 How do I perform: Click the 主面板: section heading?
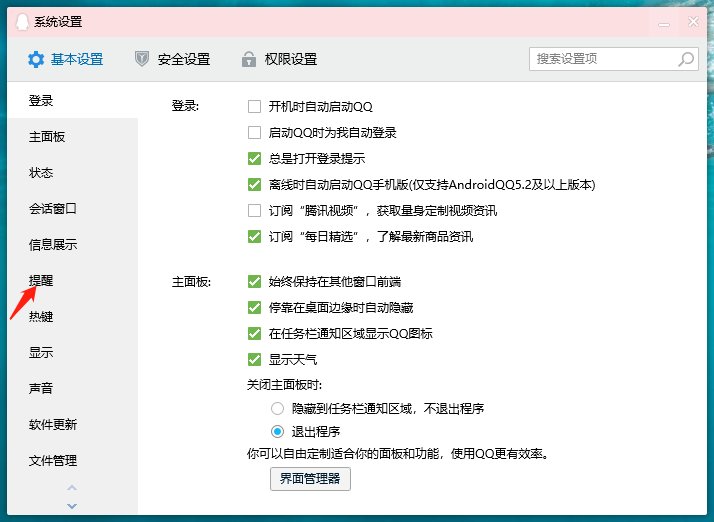pyautogui.click(x=191, y=281)
